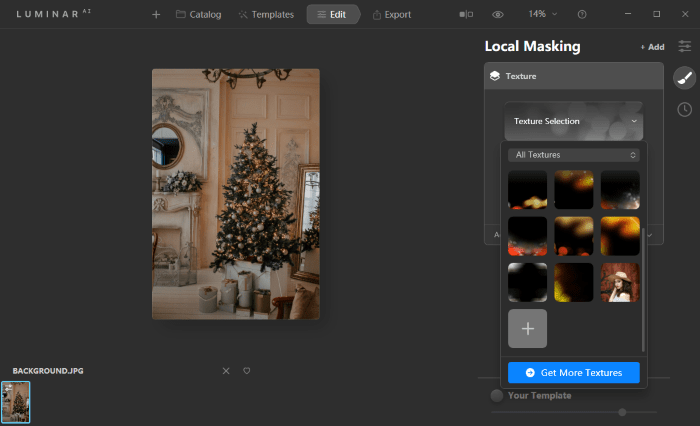Open the history clock icon
This screenshot has height=426, width=700.
click(x=684, y=109)
